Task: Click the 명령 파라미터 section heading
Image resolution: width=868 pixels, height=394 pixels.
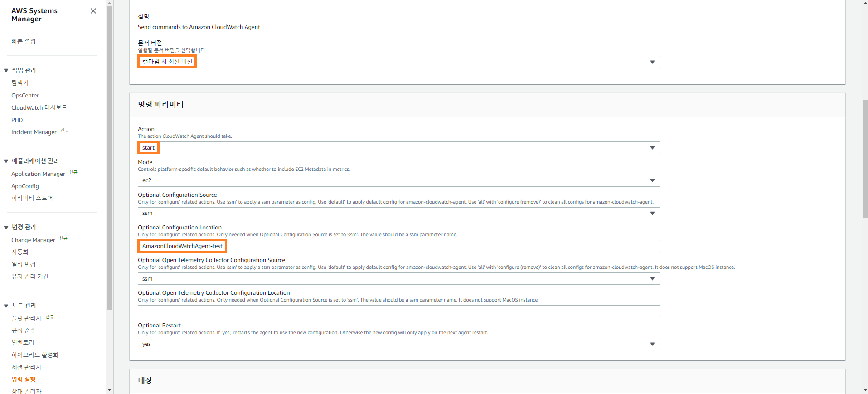Action: pos(161,104)
